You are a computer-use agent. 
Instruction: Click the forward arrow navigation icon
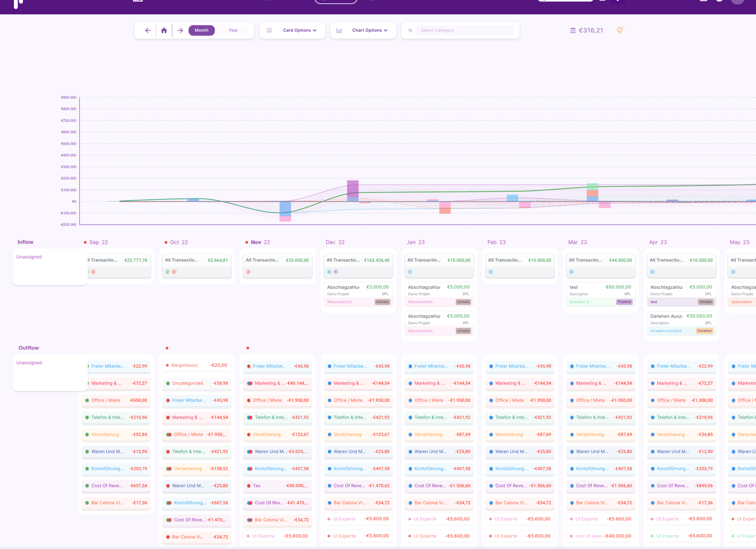pyautogui.click(x=180, y=30)
